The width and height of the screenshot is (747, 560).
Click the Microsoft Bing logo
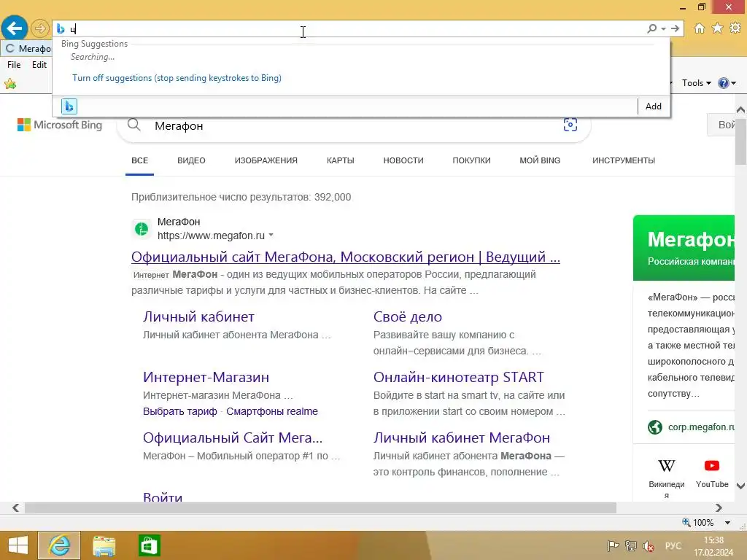click(60, 125)
